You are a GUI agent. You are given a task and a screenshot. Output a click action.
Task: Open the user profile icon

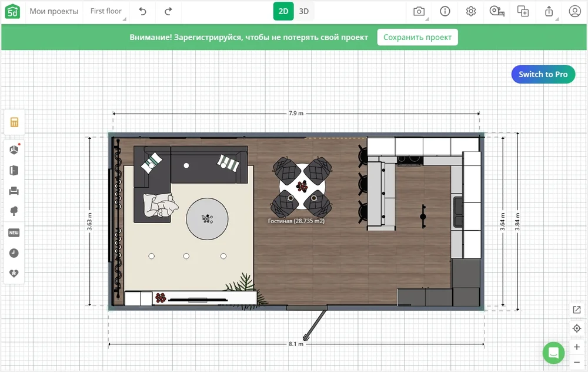tap(574, 11)
